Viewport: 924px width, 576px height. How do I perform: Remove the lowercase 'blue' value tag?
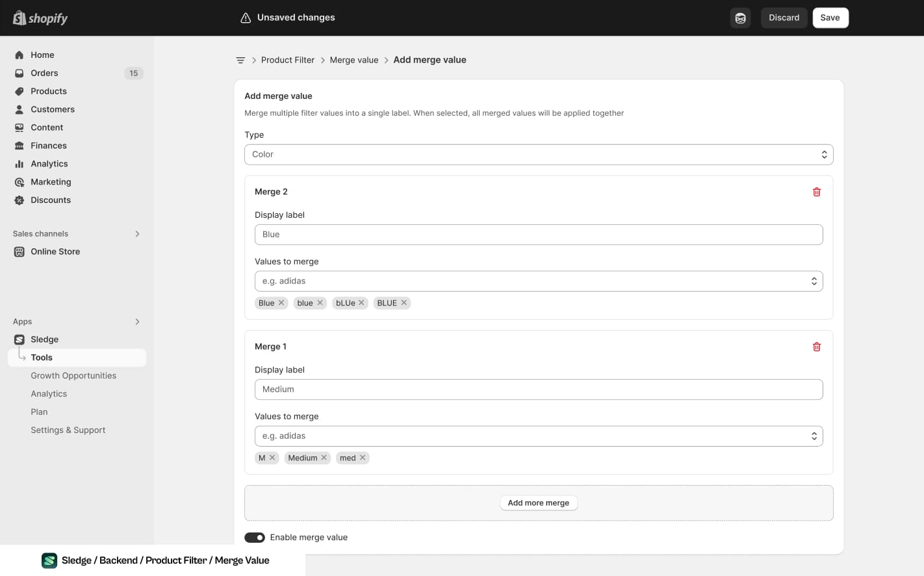320,303
